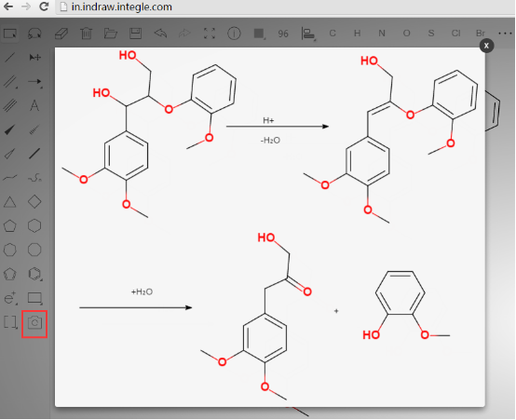Select the lasso selection tool
Viewport: 516px width, 420px height.
click(x=34, y=34)
